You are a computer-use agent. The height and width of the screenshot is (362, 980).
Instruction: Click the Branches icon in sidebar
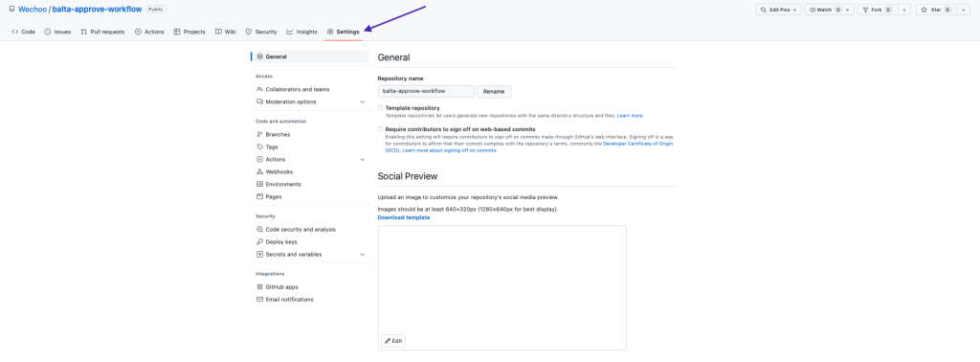tap(260, 134)
